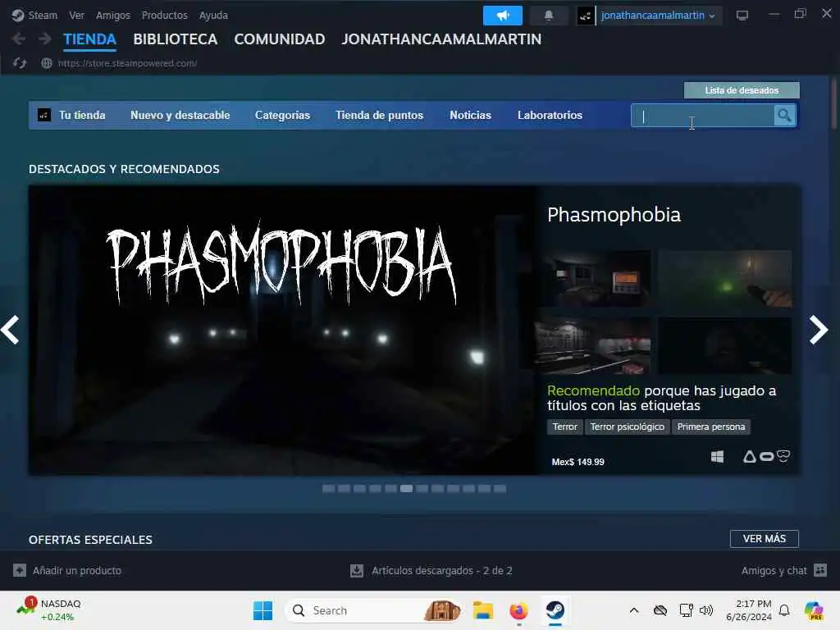Open the Laboratorios link
Image resolution: width=840 pixels, height=630 pixels.
550,115
